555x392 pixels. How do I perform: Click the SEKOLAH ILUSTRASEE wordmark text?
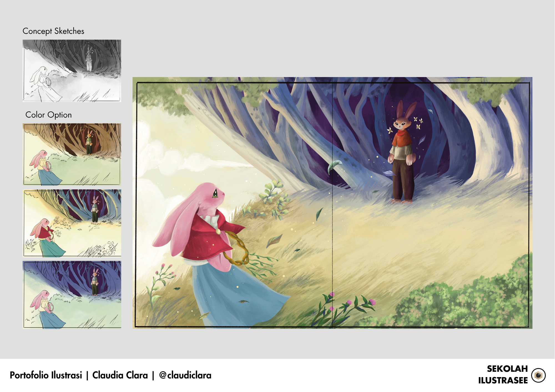(503, 375)
